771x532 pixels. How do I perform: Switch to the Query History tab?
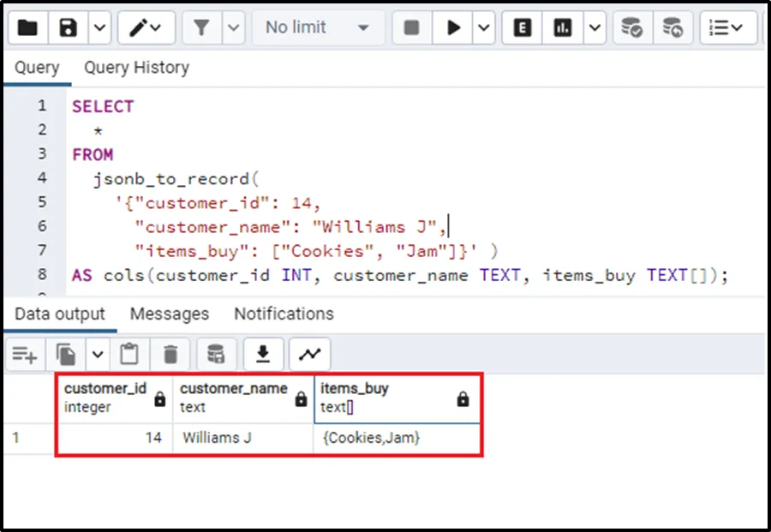(136, 68)
